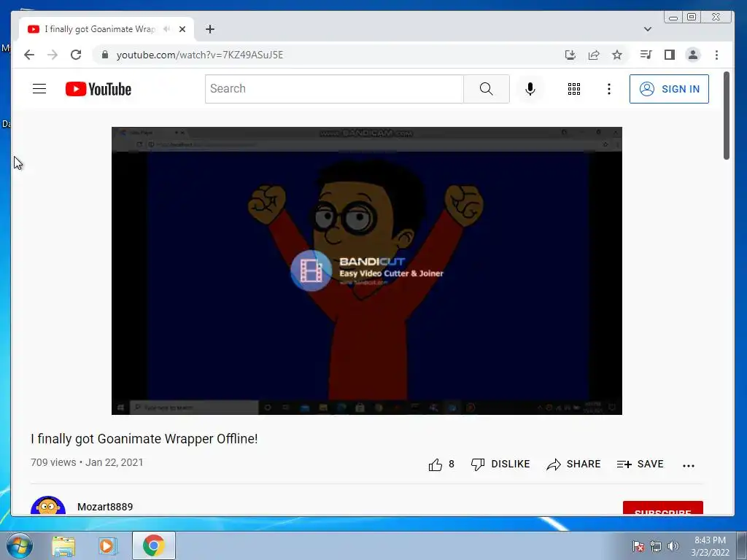This screenshot has width=747, height=560.
Task: Open the Windows Start menu
Action: click(x=19, y=545)
